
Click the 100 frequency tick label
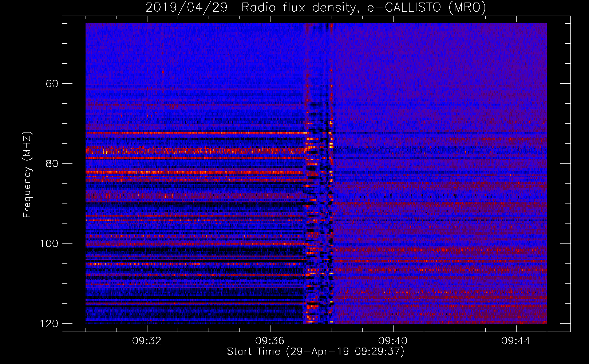tap(49, 243)
